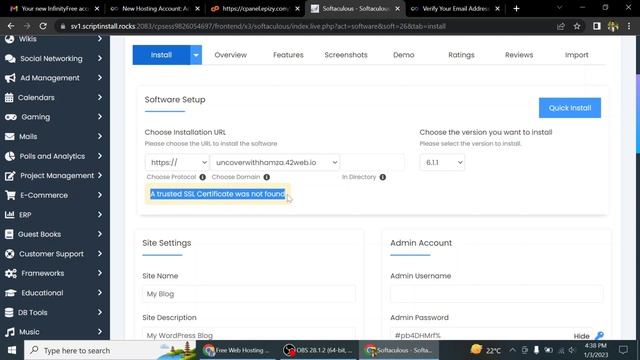Open the version 6.1.1 dropdown
The height and width of the screenshot is (360, 640).
pyautogui.click(x=442, y=162)
